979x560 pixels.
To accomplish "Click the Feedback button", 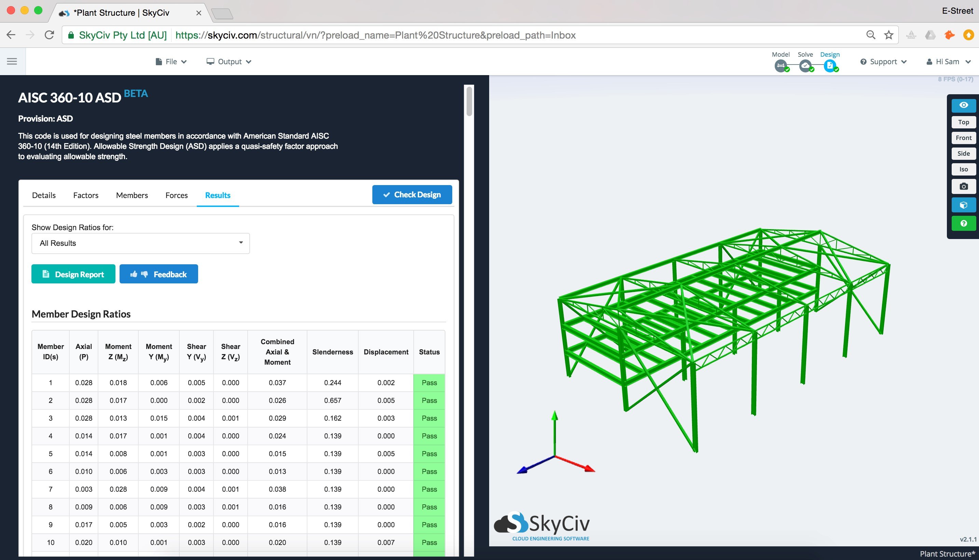I will (158, 274).
